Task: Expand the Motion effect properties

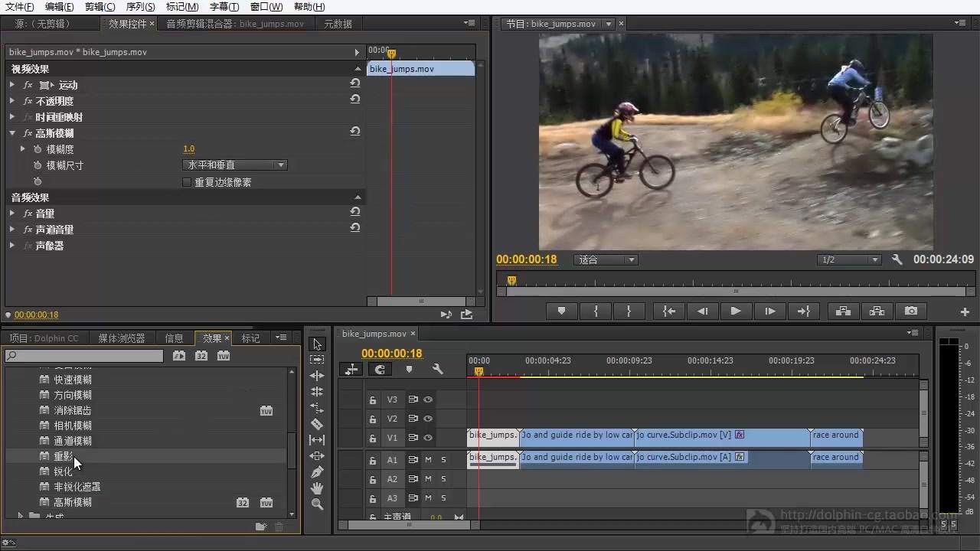Action: (12, 85)
